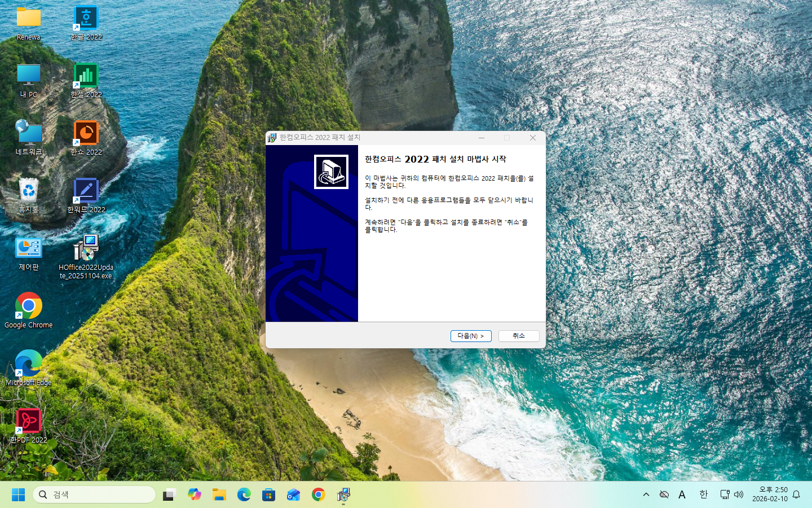Expand hidden system tray icons
Screen dimensions: 812x508
(646, 494)
